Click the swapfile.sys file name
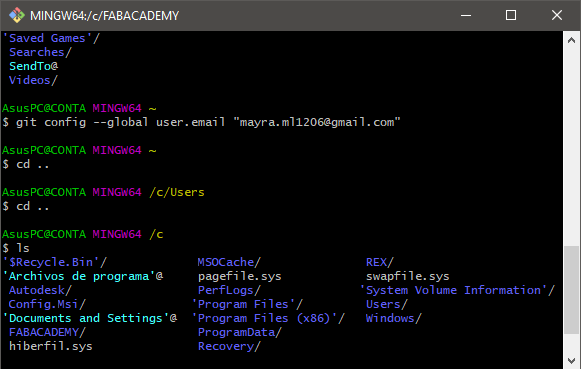The image size is (581, 369). 408,276
